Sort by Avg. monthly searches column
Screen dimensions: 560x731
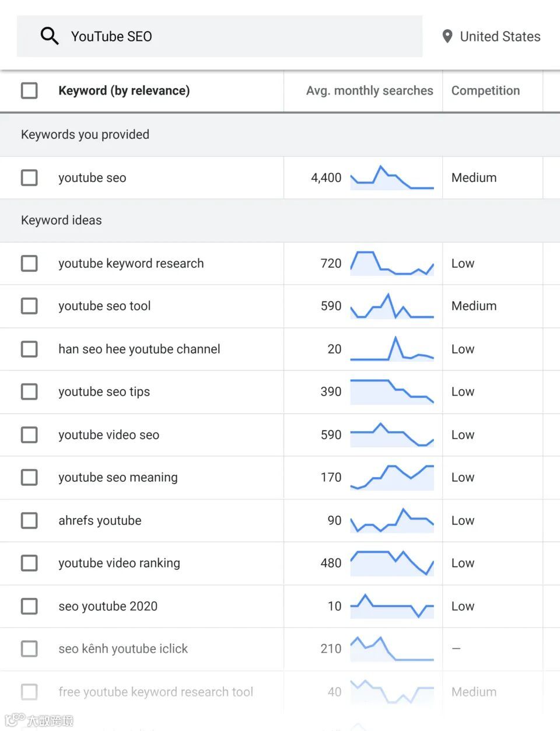click(369, 90)
